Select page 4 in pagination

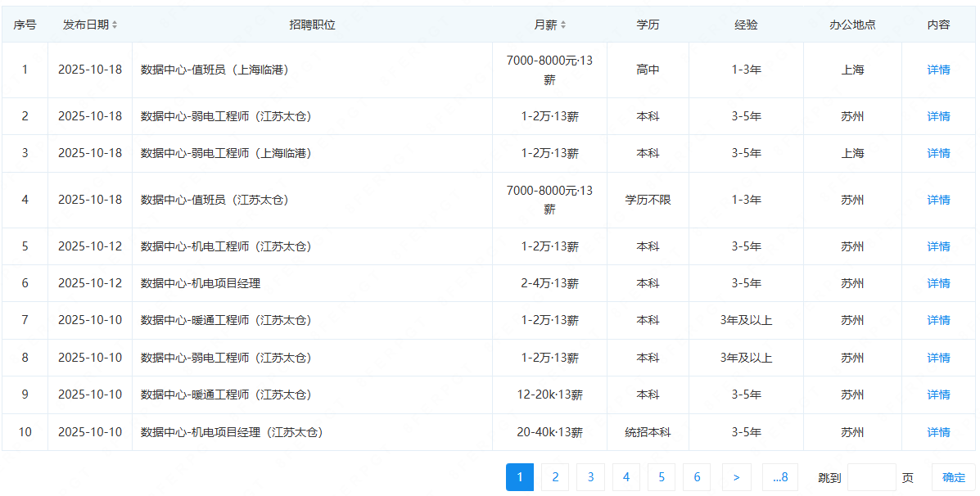pos(626,477)
